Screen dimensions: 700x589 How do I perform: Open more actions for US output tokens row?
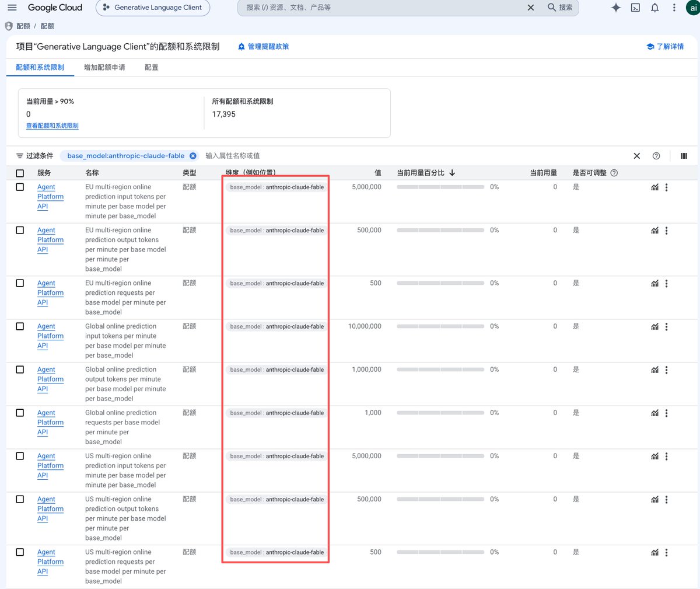coord(666,500)
